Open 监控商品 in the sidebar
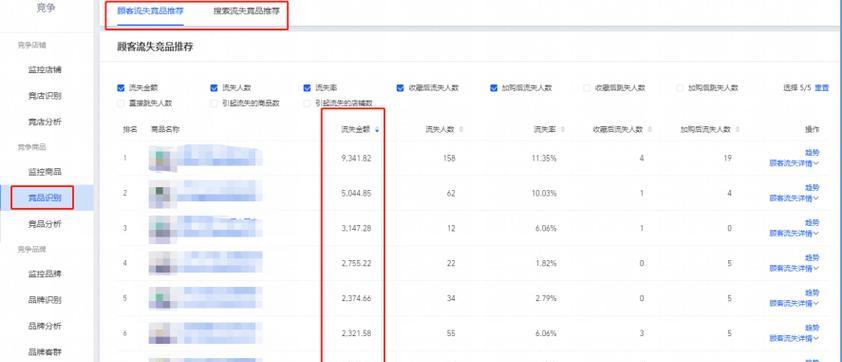Screen dimensions: 842x362 click(x=45, y=172)
